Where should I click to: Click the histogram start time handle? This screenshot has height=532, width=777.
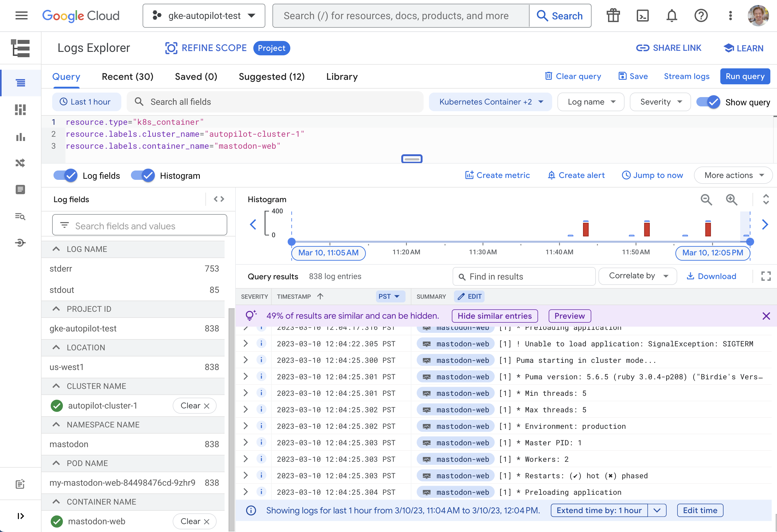click(x=292, y=242)
